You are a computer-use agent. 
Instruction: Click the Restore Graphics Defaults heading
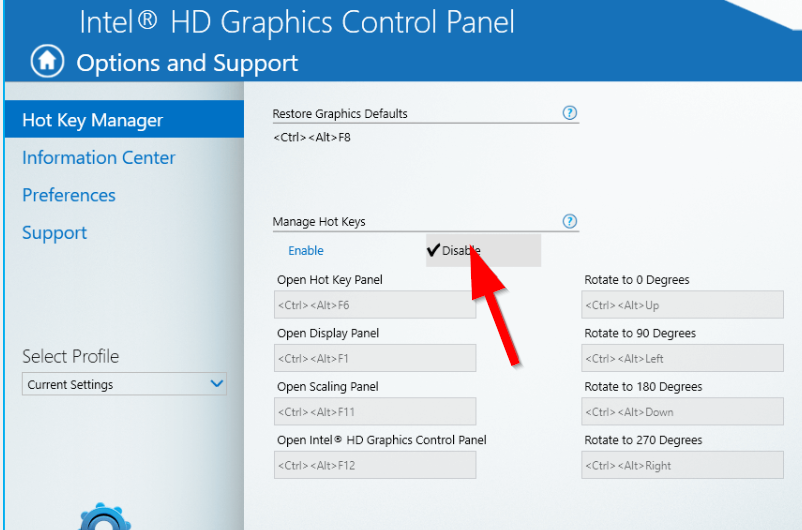click(x=340, y=114)
